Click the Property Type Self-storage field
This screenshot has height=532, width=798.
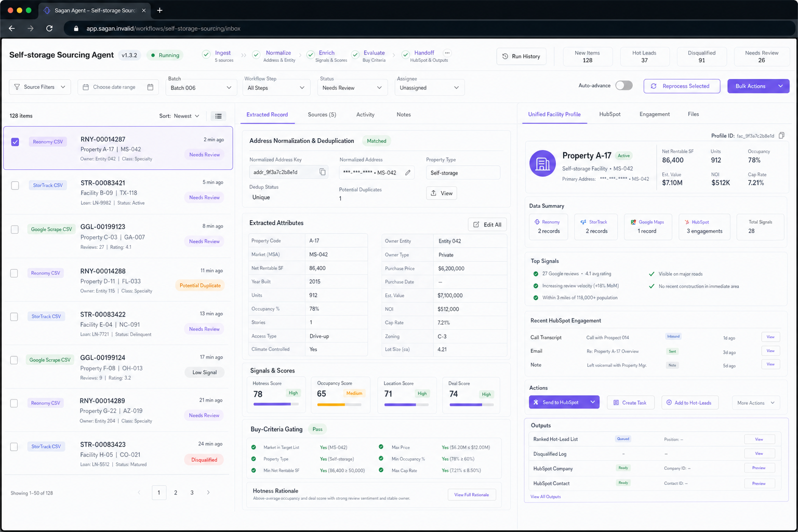463,172
